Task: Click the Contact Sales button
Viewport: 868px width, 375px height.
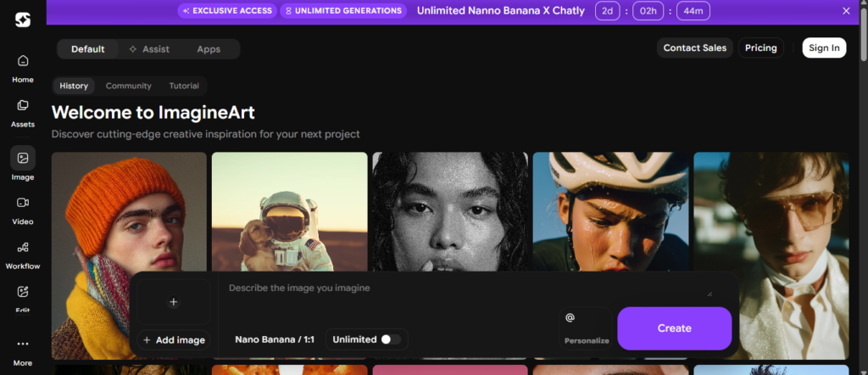Action: pos(695,48)
